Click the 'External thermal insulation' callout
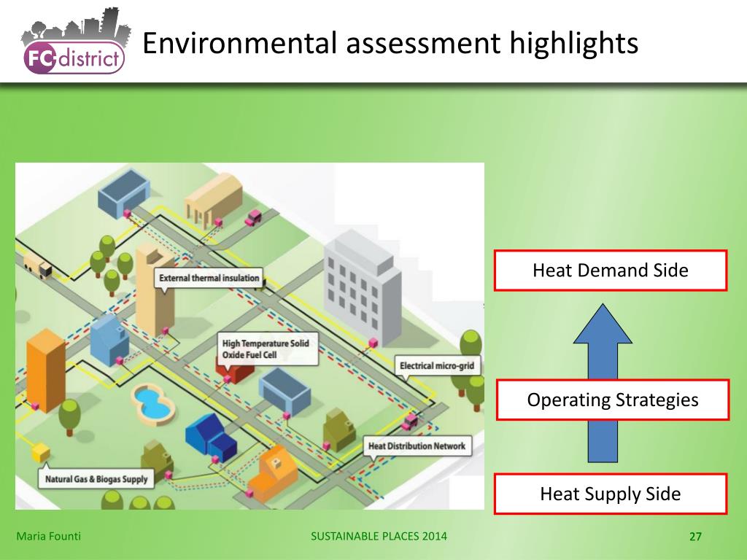747x560 pixels. click(x=209, y=278)
